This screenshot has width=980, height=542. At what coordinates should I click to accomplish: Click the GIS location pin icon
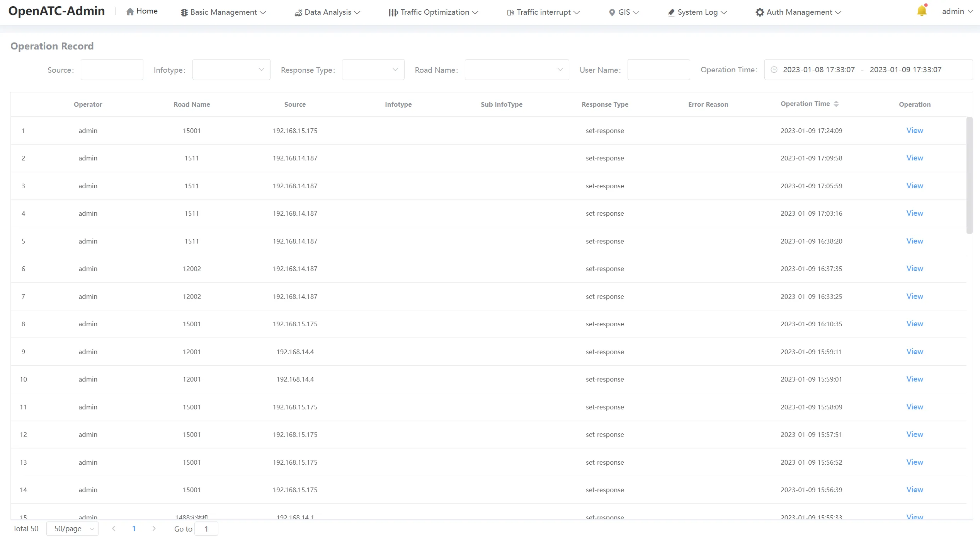point(612,12)
